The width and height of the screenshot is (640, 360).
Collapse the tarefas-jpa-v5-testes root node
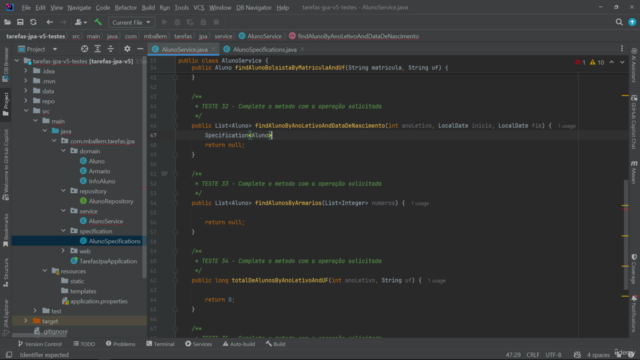tap(17, 61)
